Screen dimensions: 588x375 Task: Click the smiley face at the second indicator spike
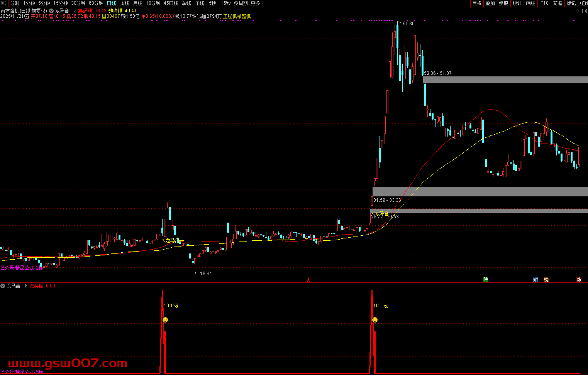click(374, 320)
